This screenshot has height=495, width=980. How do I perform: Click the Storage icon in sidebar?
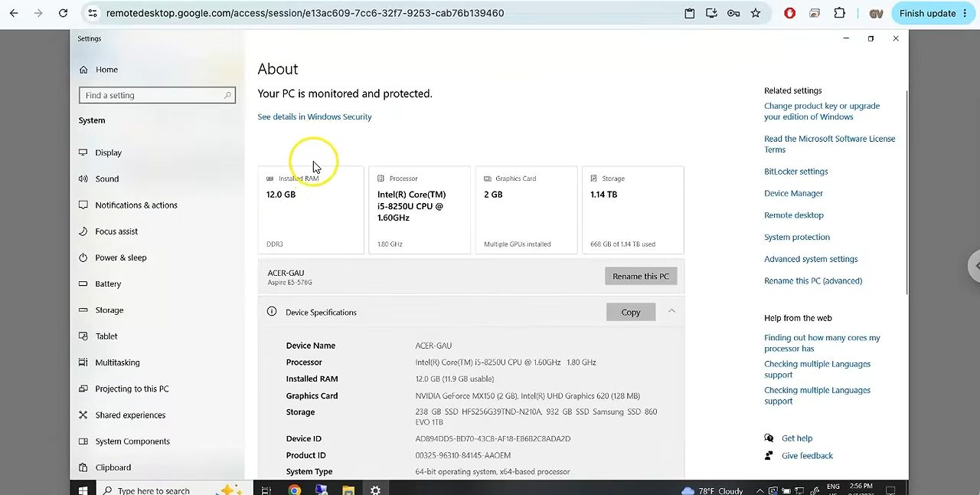(83, 310)
